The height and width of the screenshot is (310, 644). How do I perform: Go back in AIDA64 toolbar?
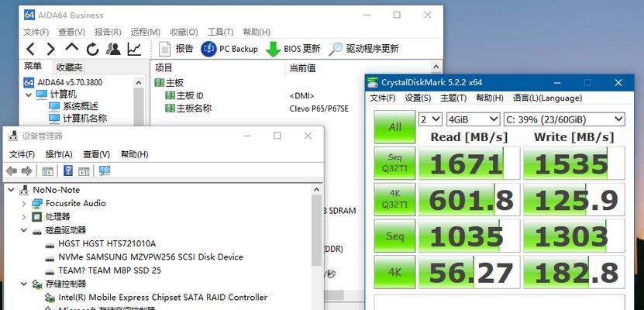[x=30, y=50]
